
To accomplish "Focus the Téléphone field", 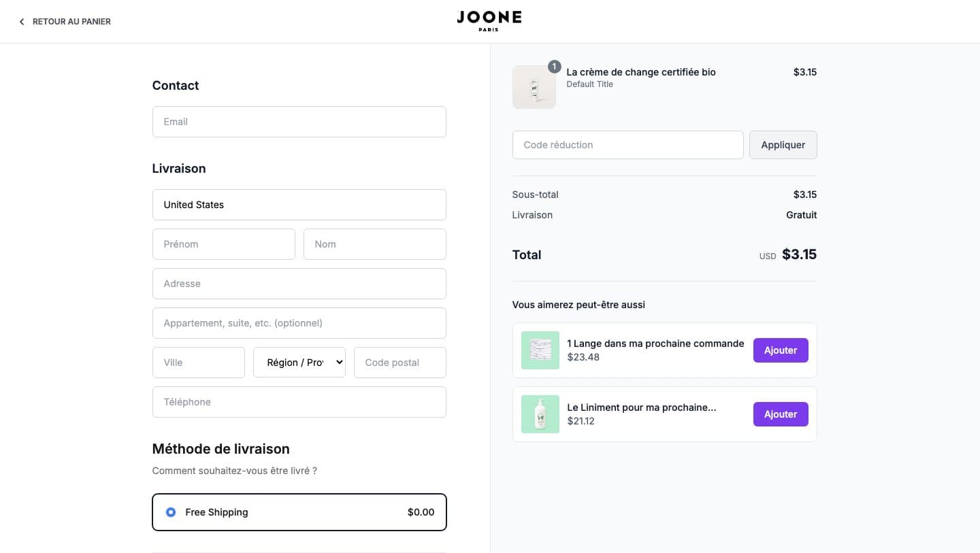I will (299, 402).
